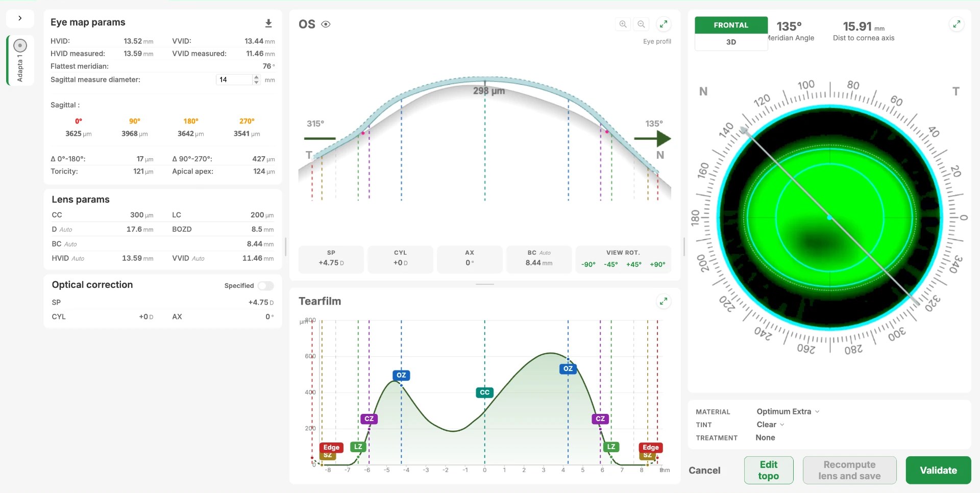Download the eye map params
Viewport: 980px width, 493px height.
click(268, 23)
